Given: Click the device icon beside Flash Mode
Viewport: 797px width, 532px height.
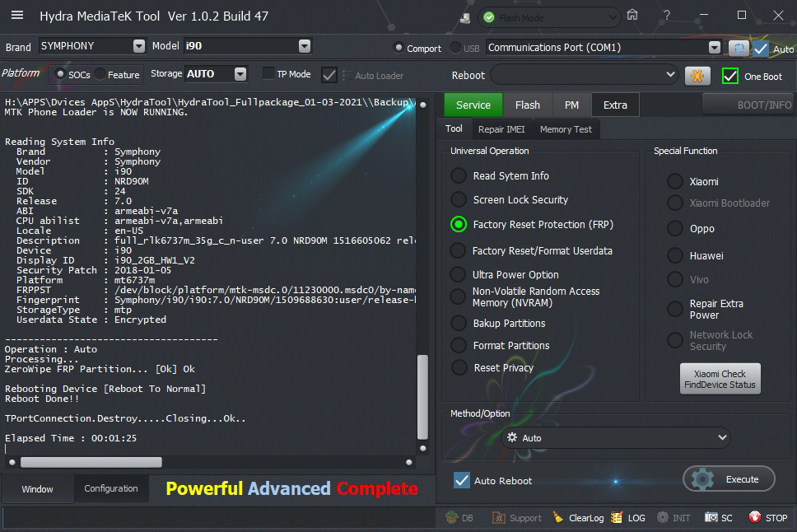Looking at the screenshot, I should [465, 18].
